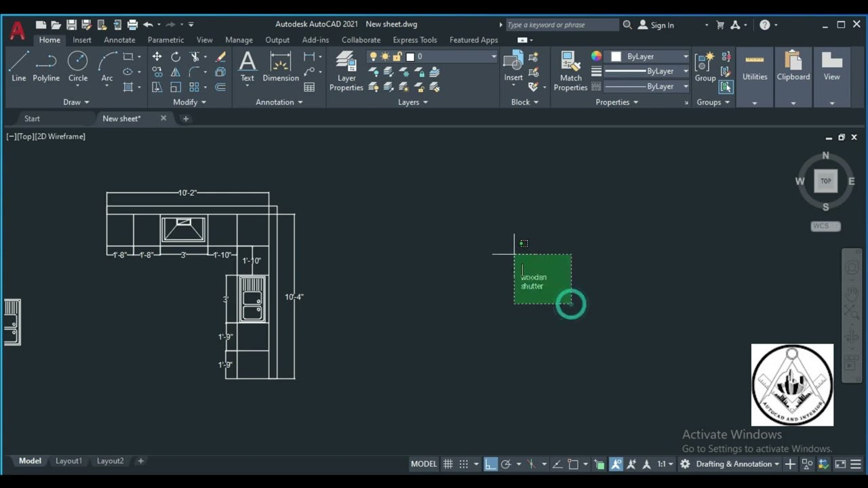
Task: Activate the Circle tool
Action: click(x=78, y=66)
